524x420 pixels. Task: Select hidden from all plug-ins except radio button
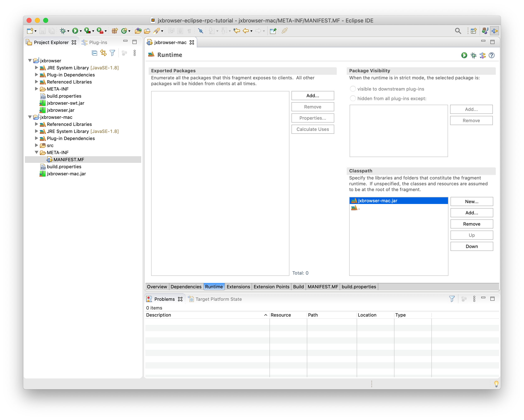click(x=353, y=99)
